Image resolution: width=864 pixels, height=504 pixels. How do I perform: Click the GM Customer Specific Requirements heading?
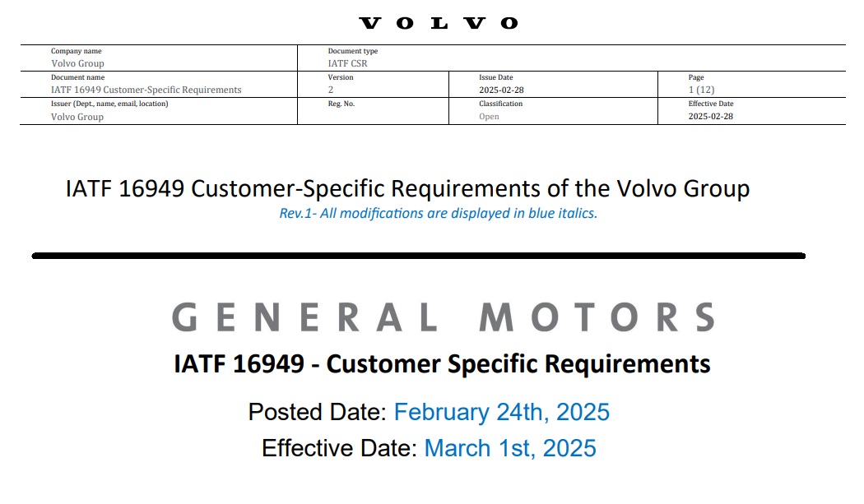442,364
